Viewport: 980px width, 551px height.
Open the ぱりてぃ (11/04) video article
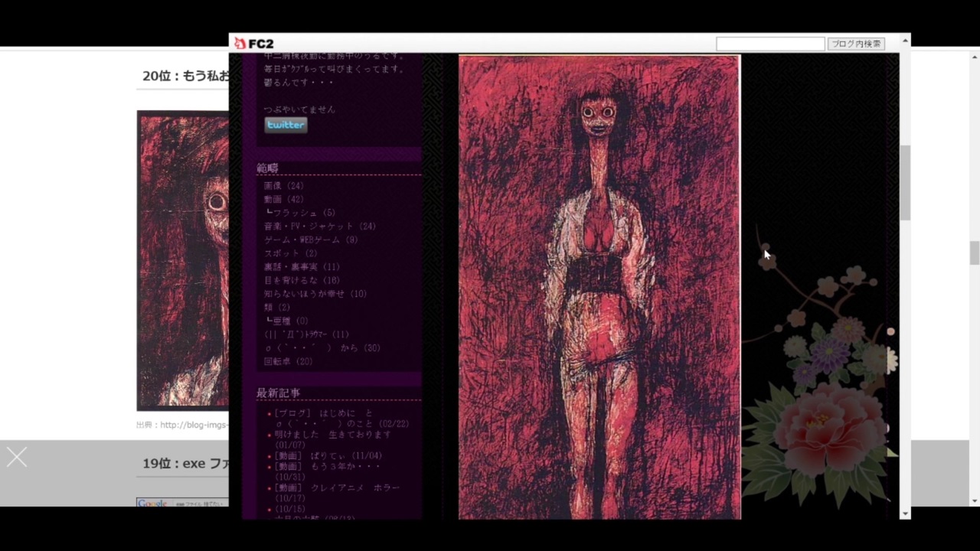[328, 455]
